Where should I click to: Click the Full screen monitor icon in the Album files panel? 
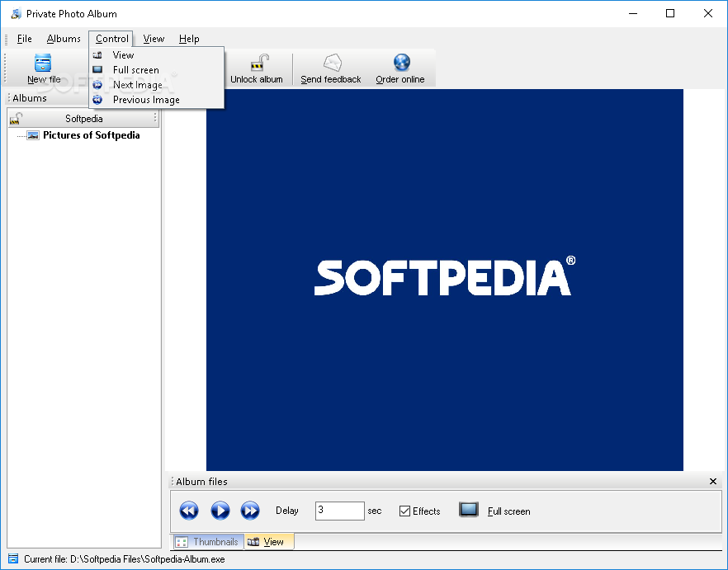pyautogui.click(x=469, y=510)
